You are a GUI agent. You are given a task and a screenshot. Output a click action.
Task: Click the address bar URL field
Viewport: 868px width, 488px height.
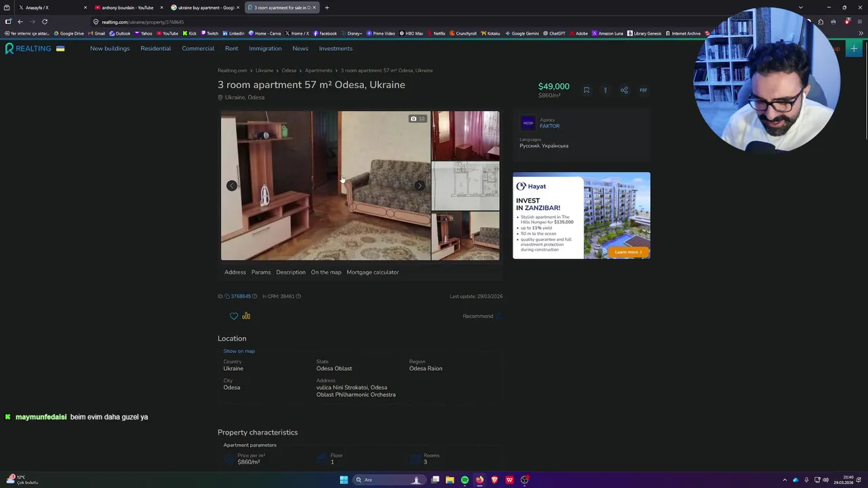407,22
